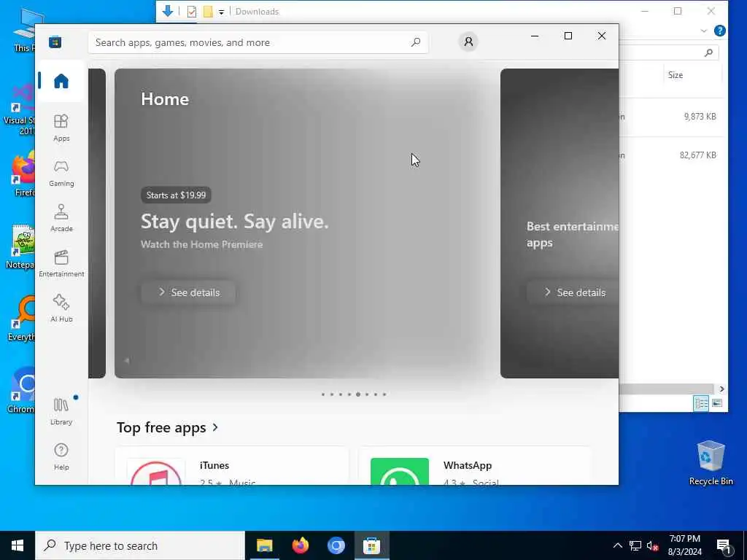The height and width of the screenshot is (560, 747).
Task: Open File Explorer from the taskbar
Action: coord(264,545)
